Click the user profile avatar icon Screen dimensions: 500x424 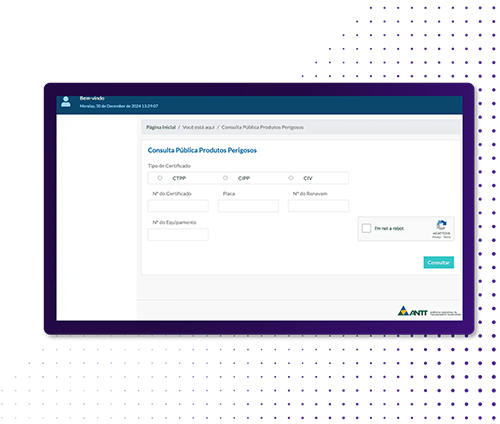66,102
